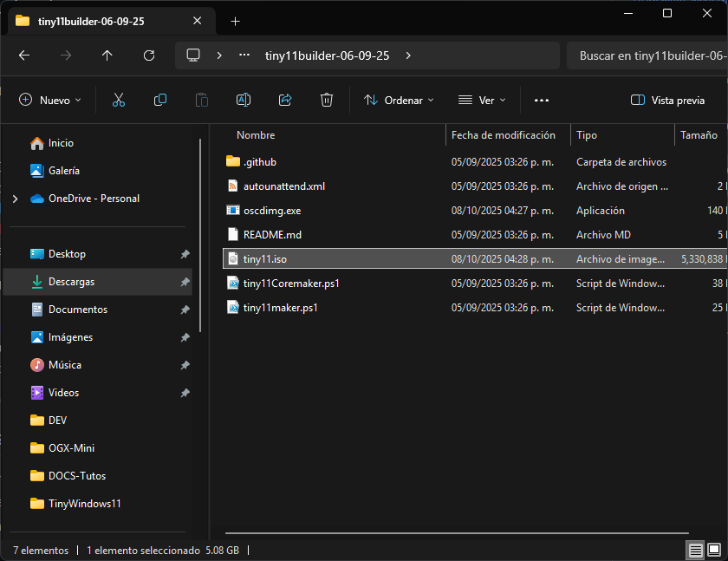Click the Rename icon in toolbar
The width and height of the screenshot is (728, 561).
244,101
